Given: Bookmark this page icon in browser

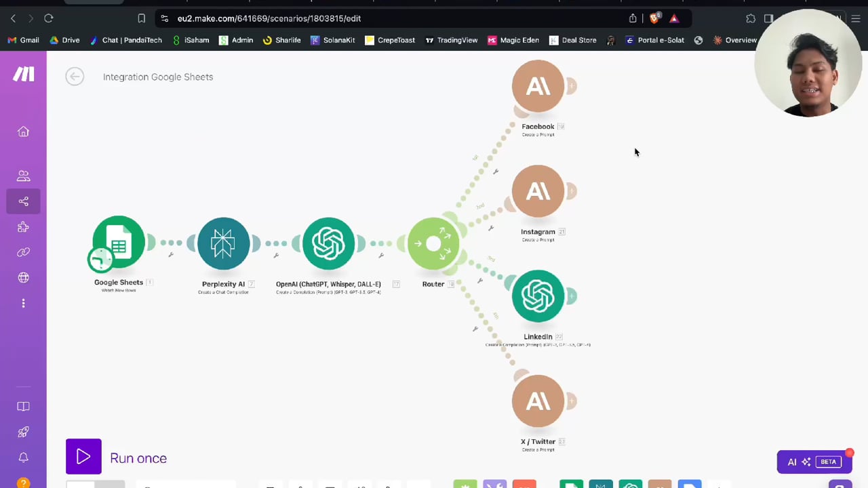Looking at the screenshot, I should click(x=141, y=18).
